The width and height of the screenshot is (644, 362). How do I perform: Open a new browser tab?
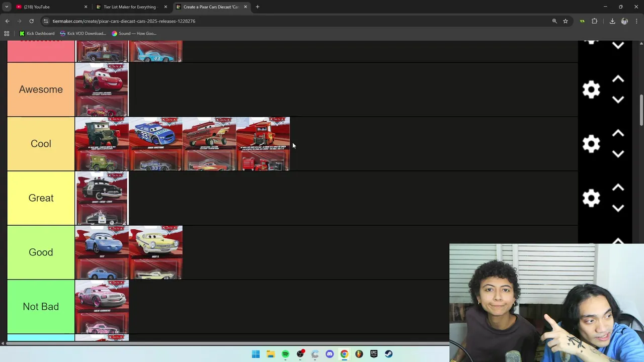(257, 7)
